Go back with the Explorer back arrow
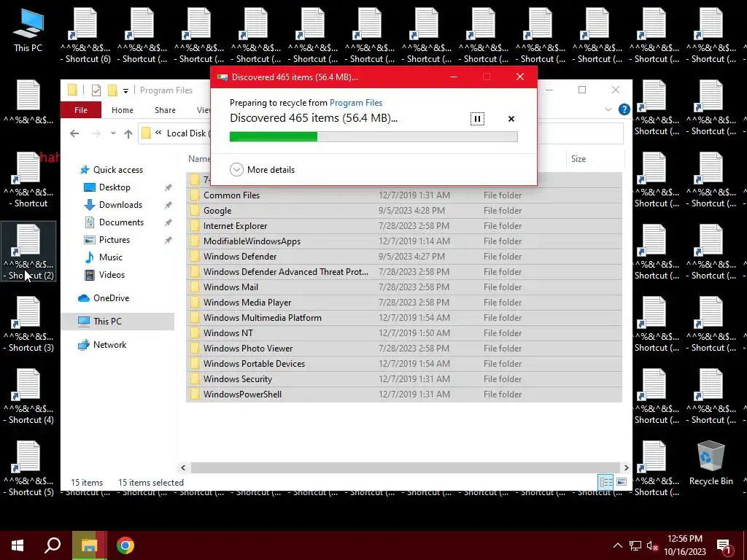 (x=74, y=133)
